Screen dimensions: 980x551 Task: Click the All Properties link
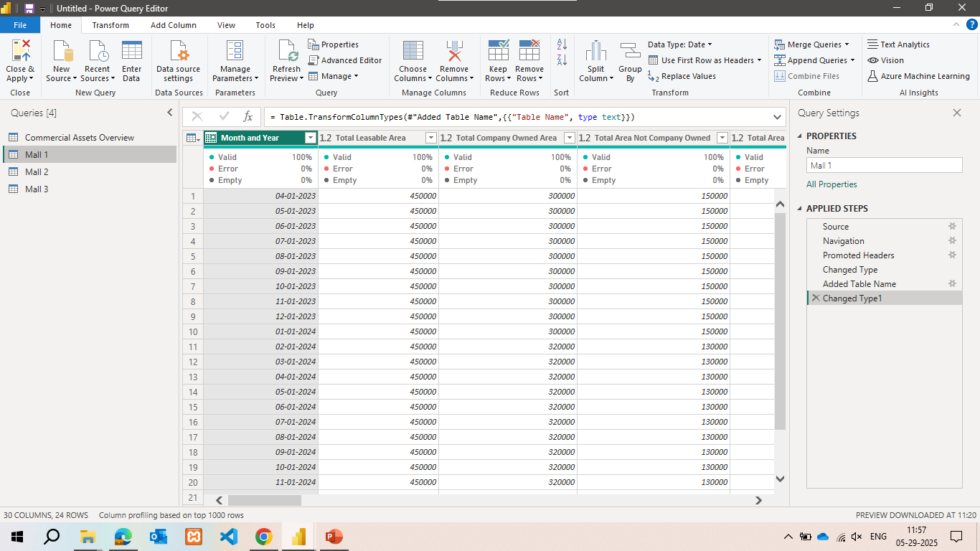tap(831, 184)
